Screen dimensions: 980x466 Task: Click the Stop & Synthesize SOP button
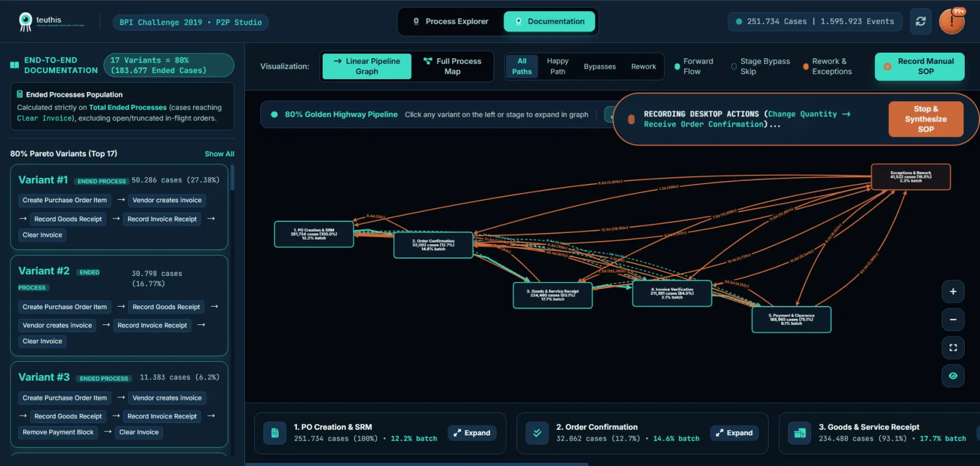[x=926, y=119]
